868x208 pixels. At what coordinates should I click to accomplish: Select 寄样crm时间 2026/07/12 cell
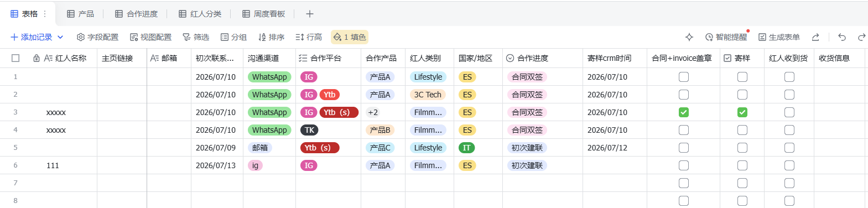click(x=615, y=148)
